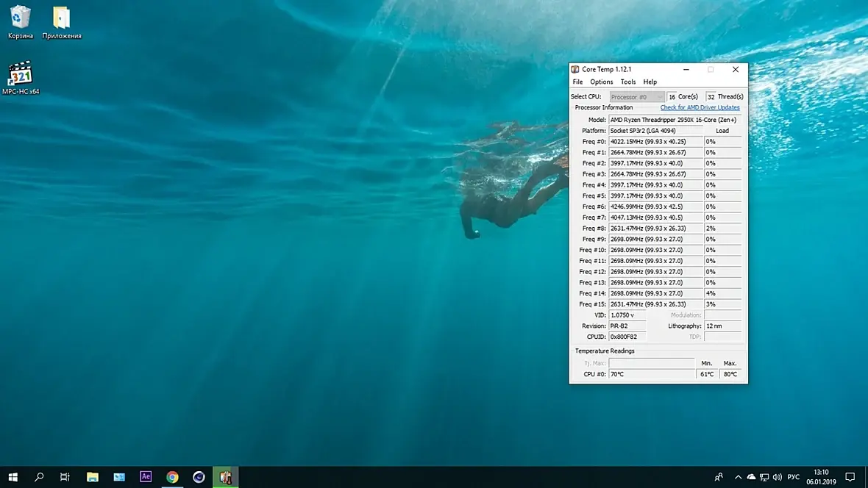Open the Options menu in Core Temp

601,82
